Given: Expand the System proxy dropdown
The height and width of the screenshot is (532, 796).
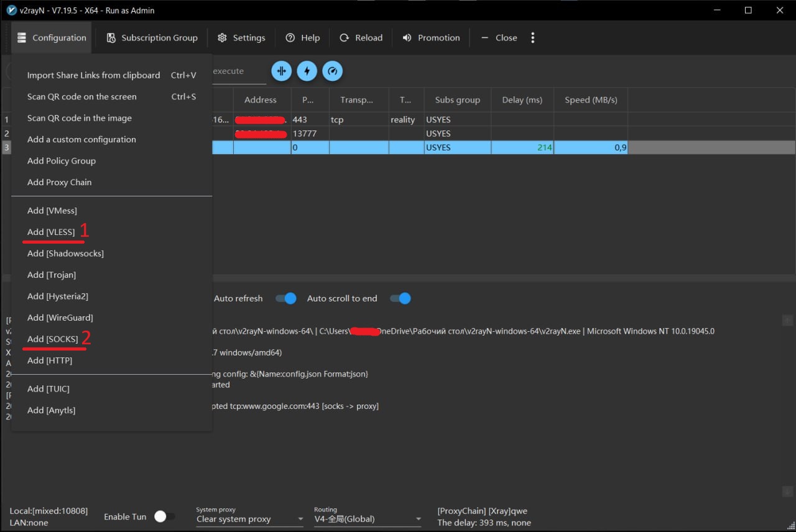Looking at the screenshot, I should click(249, 519).
